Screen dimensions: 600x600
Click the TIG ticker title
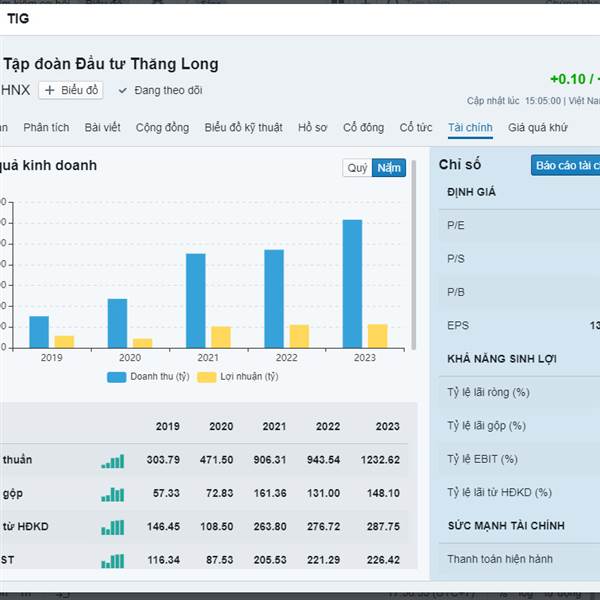18,18
